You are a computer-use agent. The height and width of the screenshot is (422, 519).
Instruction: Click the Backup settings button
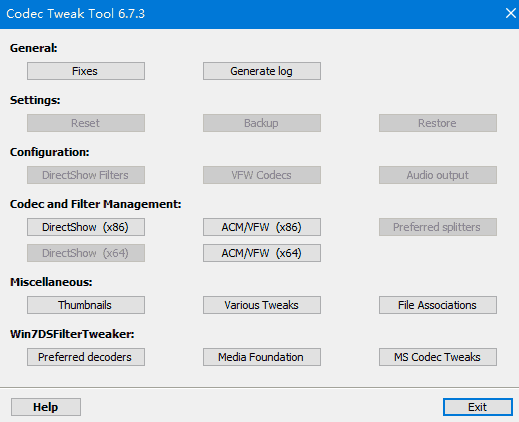pyautogui.click(x=262, y=123)
